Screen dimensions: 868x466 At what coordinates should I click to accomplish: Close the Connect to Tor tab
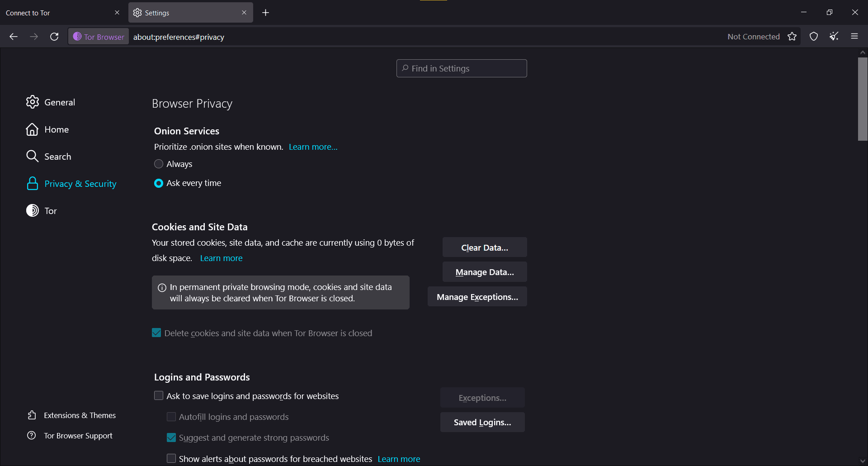[117, 13]
